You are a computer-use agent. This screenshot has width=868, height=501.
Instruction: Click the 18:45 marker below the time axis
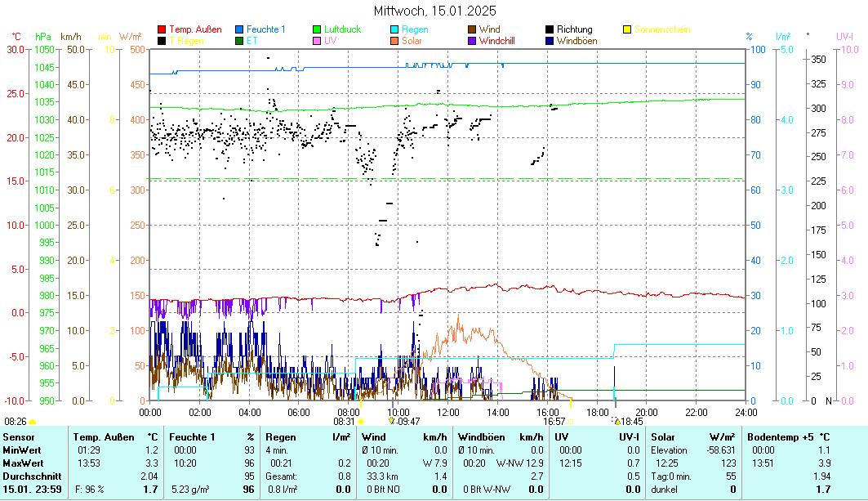click(x=629, y=421)
